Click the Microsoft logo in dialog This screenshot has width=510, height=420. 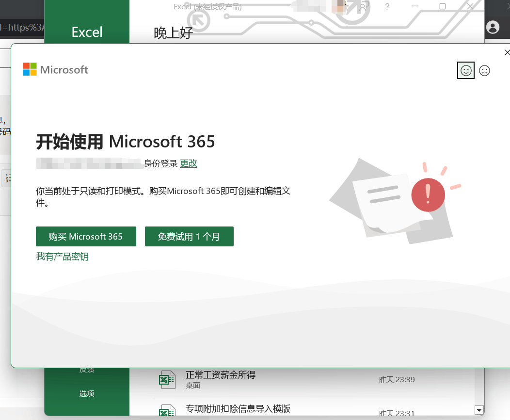tap(56, 69)
